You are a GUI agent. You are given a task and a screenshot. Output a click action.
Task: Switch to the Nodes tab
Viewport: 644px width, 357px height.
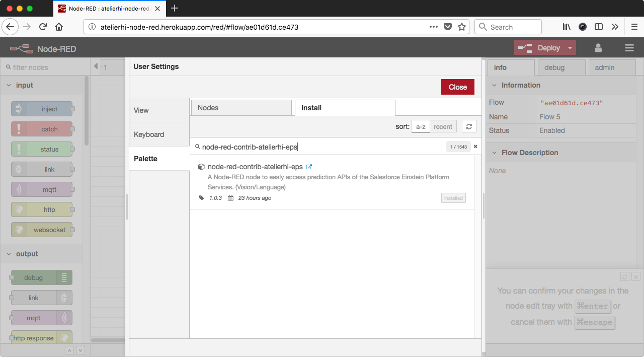[242, 108]
